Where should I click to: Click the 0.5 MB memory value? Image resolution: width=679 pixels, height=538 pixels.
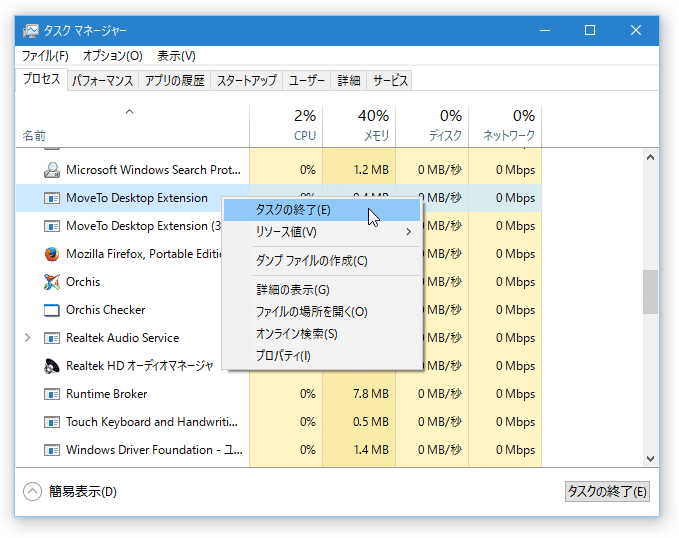tap(370, 422)
